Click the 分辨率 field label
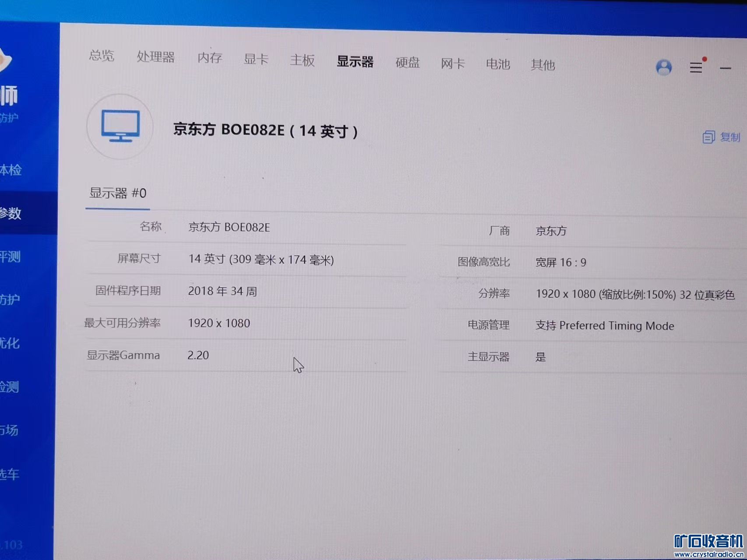This screenshot has height=560, width=747. [x=494, y=293]
